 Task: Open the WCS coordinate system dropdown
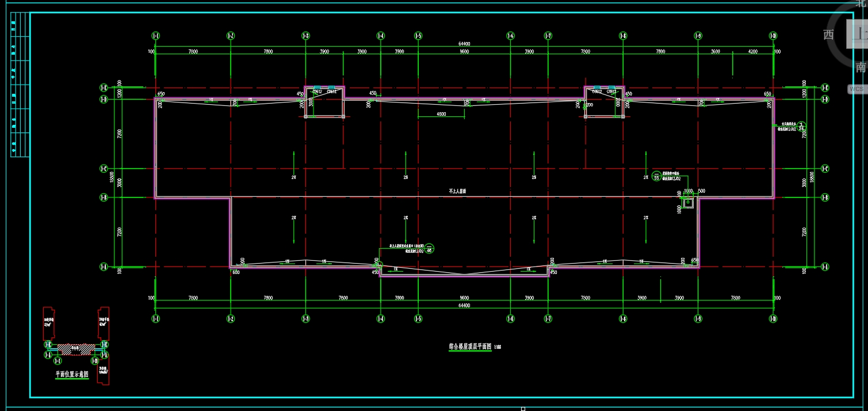click(x=857, y=89)
